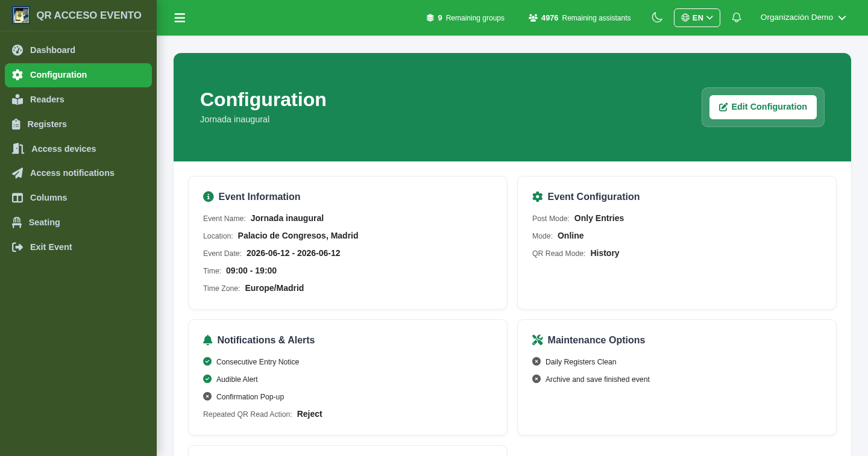
Task: Click the QR Acceso Evento logo icon
Action: pos(21,15)
